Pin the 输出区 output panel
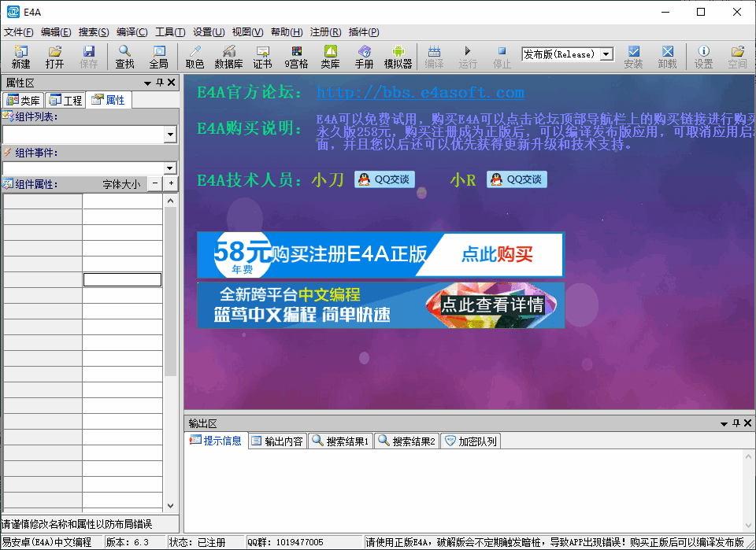The width and height of the screenshot is (756, 550). pyautogui.click(x=736, y=423)
